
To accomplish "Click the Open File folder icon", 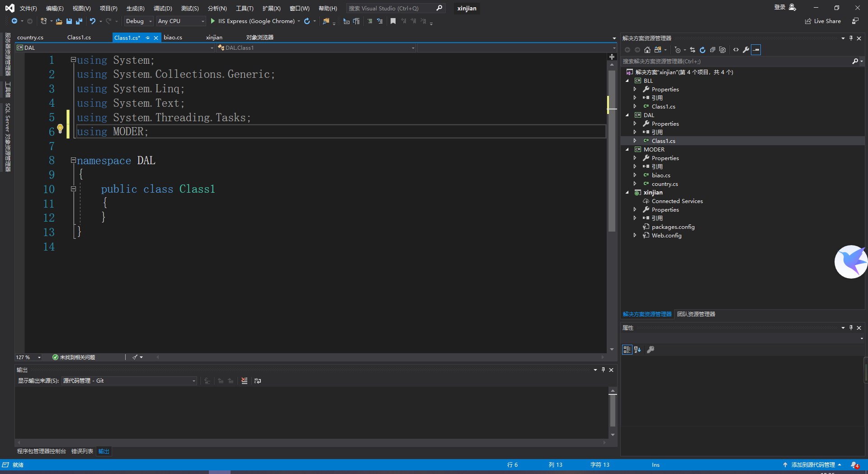I will coord(59,21).
